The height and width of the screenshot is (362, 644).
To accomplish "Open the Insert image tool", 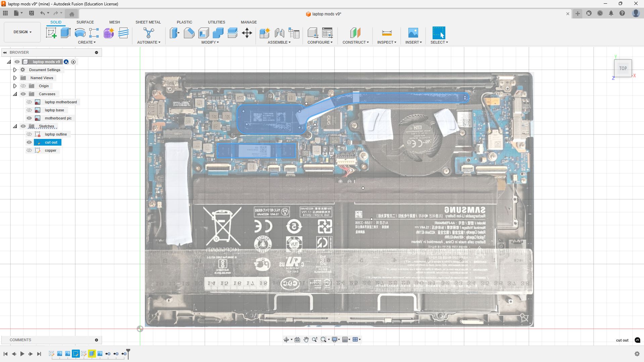I will pos(413,33).
